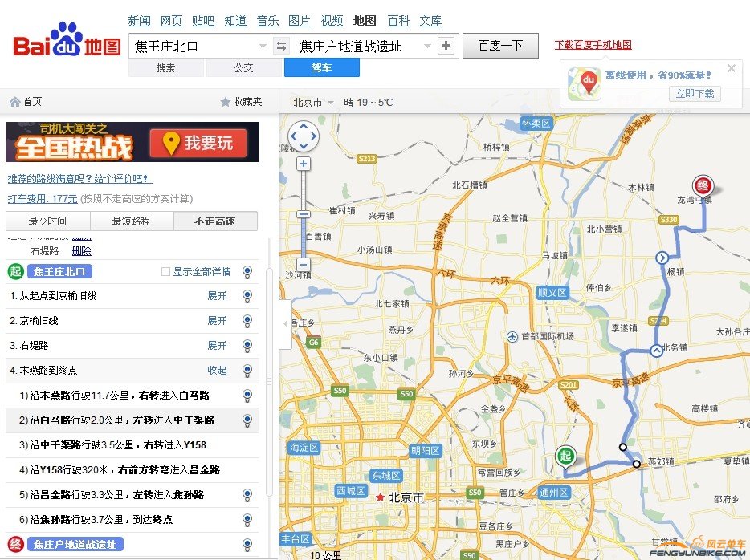Expand step 3 右堤路 with 展开
Screen dimensions: 750x560
[x=217, y=346]
